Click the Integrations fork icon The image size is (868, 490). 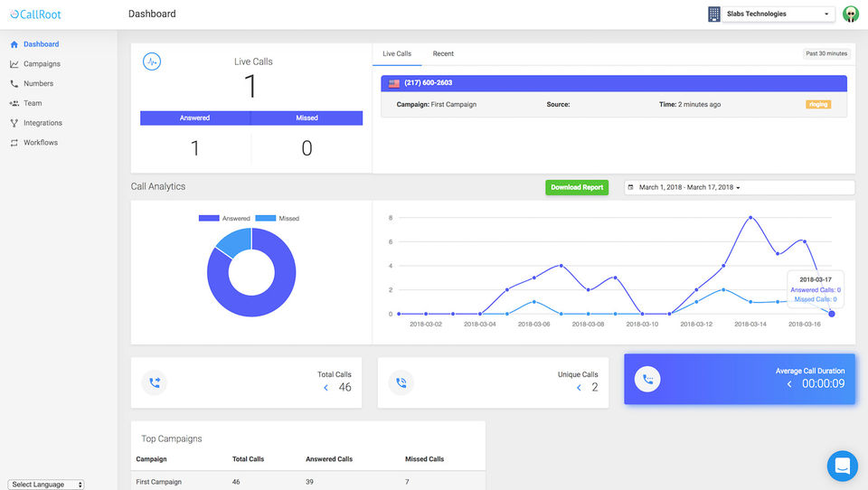pyautogui.click(x=14, y=123)
